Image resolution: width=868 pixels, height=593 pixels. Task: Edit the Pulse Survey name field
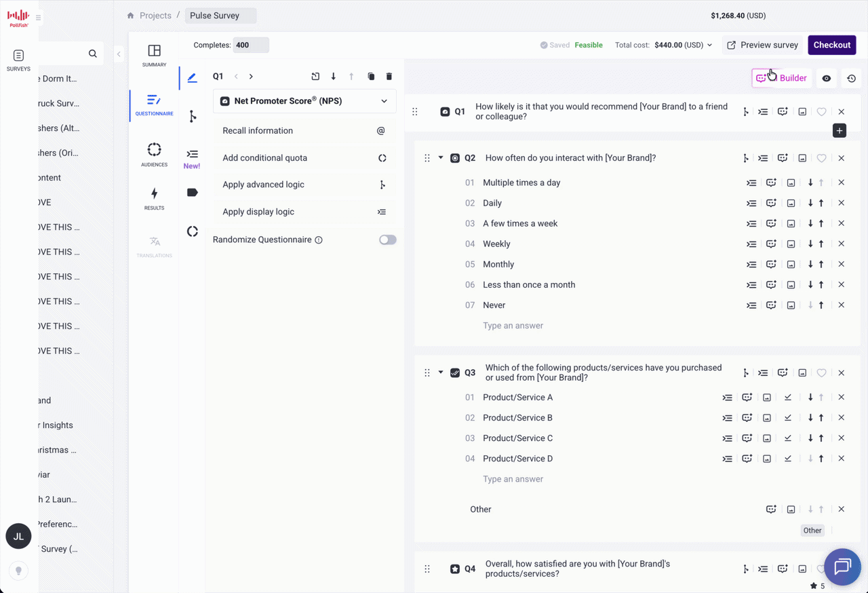(x=220, y=16)
